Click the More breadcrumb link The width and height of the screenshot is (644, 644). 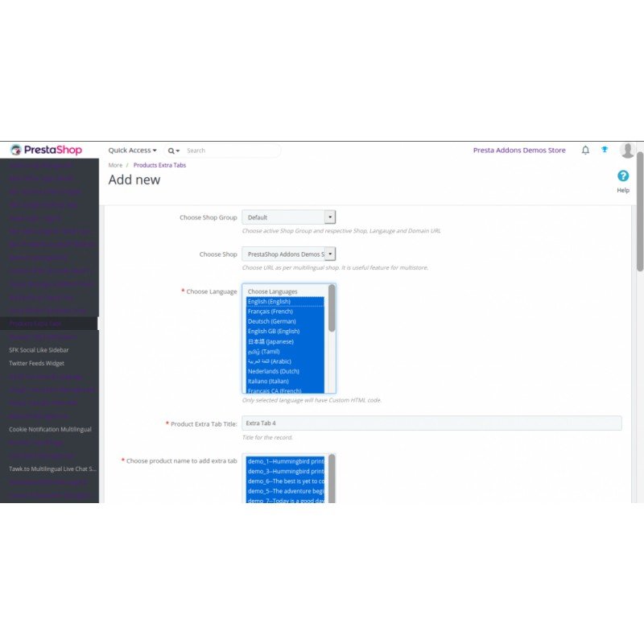(x=115, y=165)
